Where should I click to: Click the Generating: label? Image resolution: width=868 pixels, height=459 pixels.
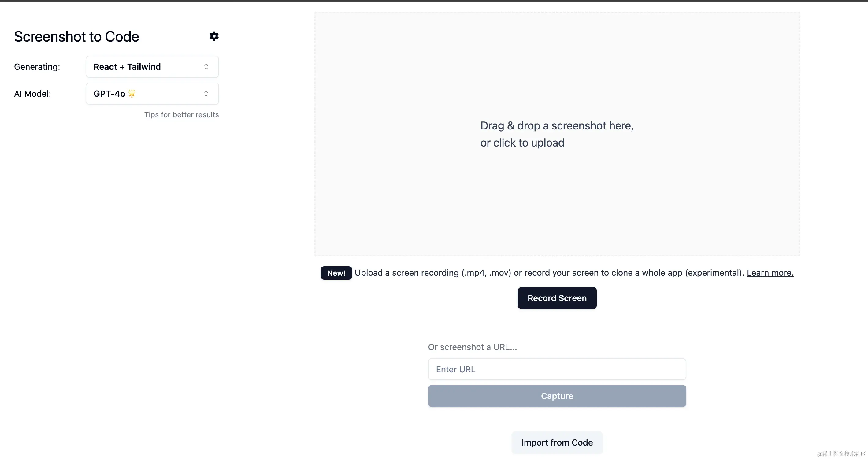[x=37, y=67]
